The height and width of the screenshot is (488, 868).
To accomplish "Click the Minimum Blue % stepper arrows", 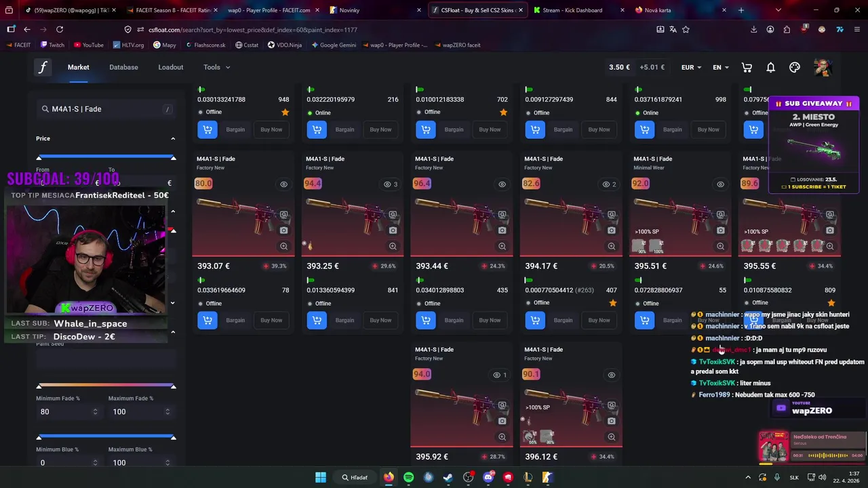I will [x=95, y=462].
